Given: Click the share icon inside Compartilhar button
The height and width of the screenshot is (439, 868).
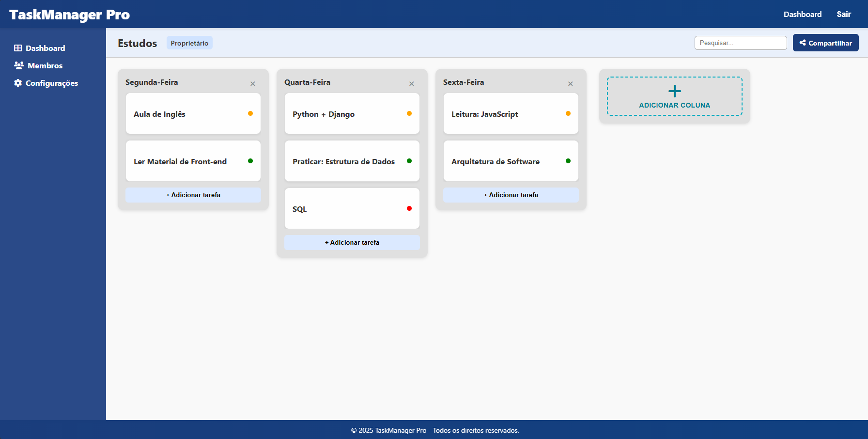Looking at the screenshot, I should pos(803,43).
